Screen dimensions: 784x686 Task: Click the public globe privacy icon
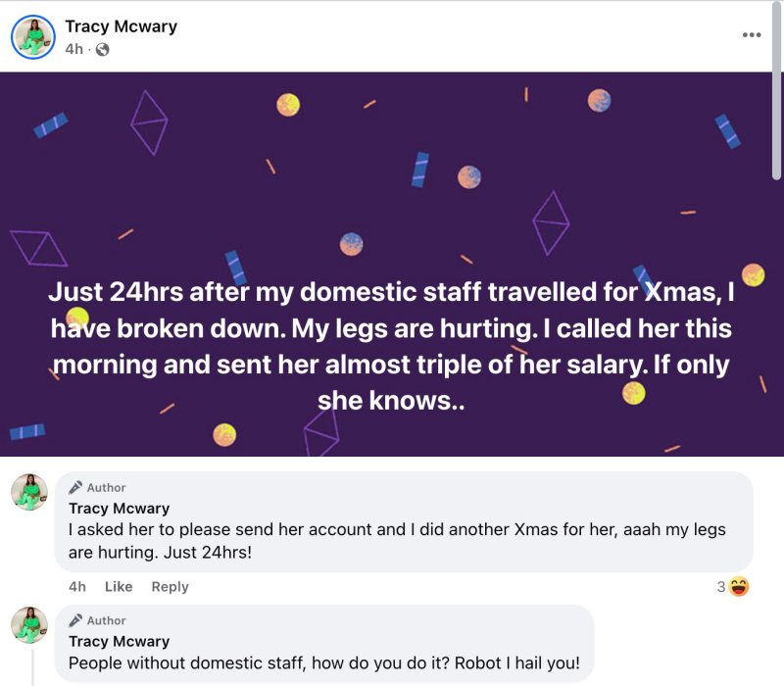coord(102,49)
